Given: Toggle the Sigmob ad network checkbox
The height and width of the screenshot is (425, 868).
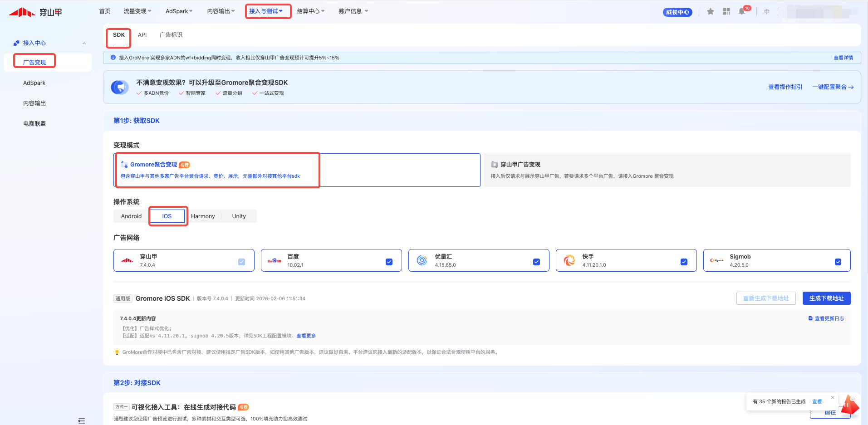Looking at the screenshot, I should coord(838,262).
